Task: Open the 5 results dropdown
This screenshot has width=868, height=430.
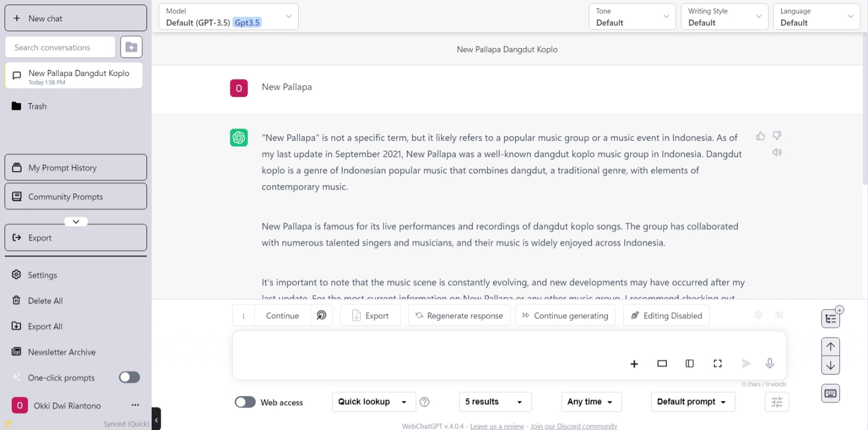Action: 495,402
